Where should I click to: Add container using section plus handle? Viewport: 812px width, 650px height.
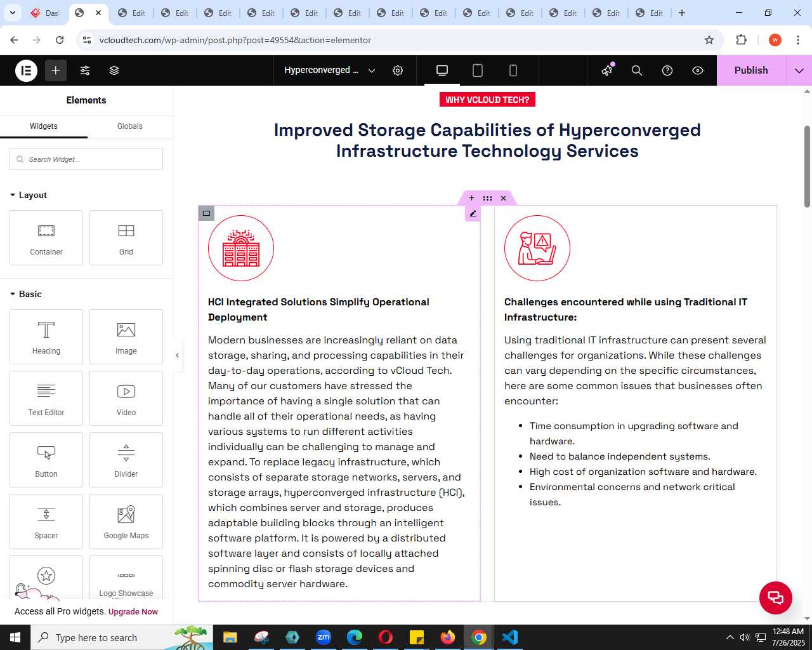point(471,198)
